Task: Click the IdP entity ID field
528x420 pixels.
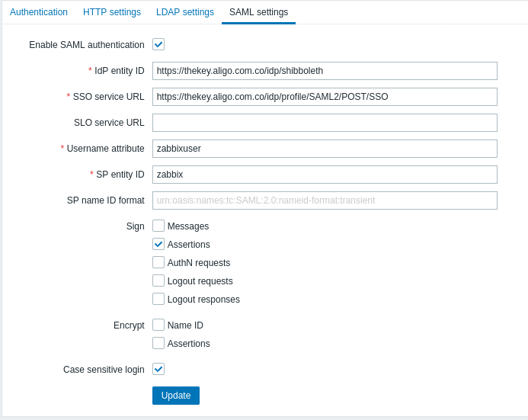Action: [325, 71]
